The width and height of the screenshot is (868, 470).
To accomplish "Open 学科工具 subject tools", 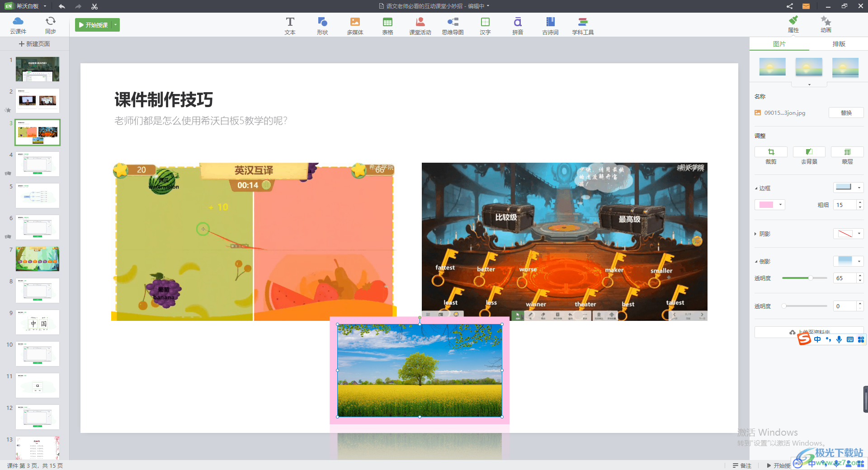I will click(x=583, y=26).
